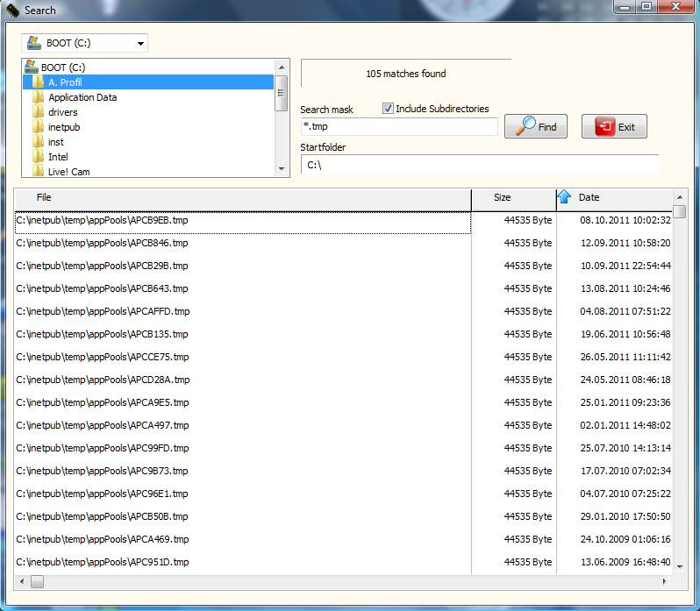Sort results by Size column header
The image size is (700, 611).
(514, 199)
